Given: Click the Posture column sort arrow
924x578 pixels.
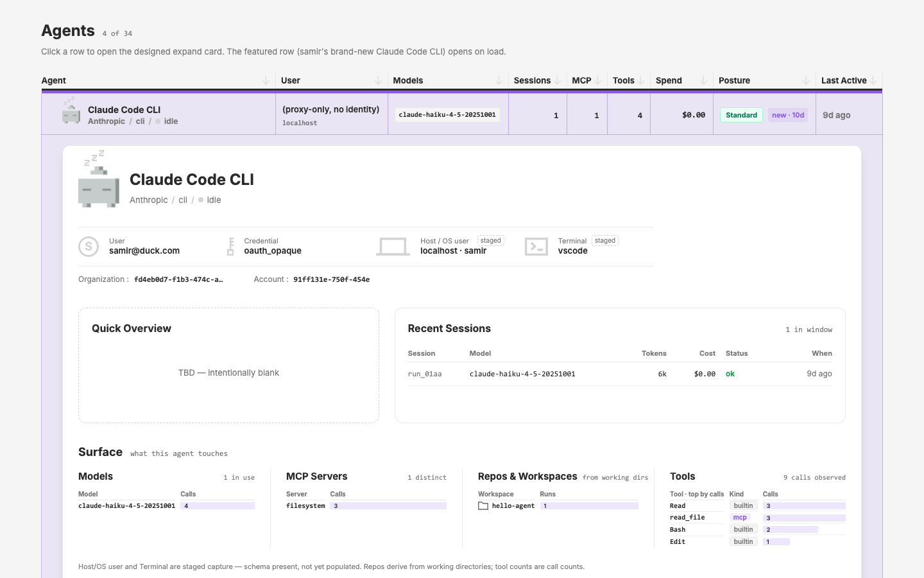Looking at the screenshot, I should (806, 80).
